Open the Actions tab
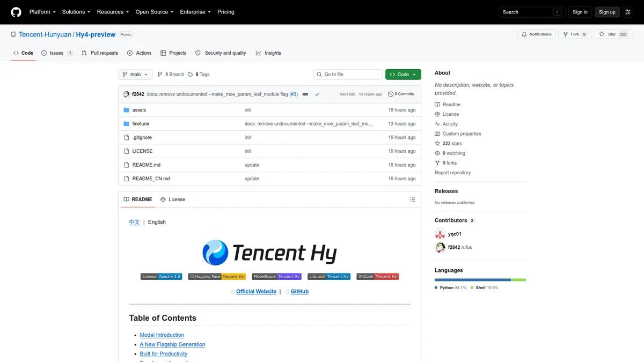Viewport: 644px width, 362px height. click(140, 53)
